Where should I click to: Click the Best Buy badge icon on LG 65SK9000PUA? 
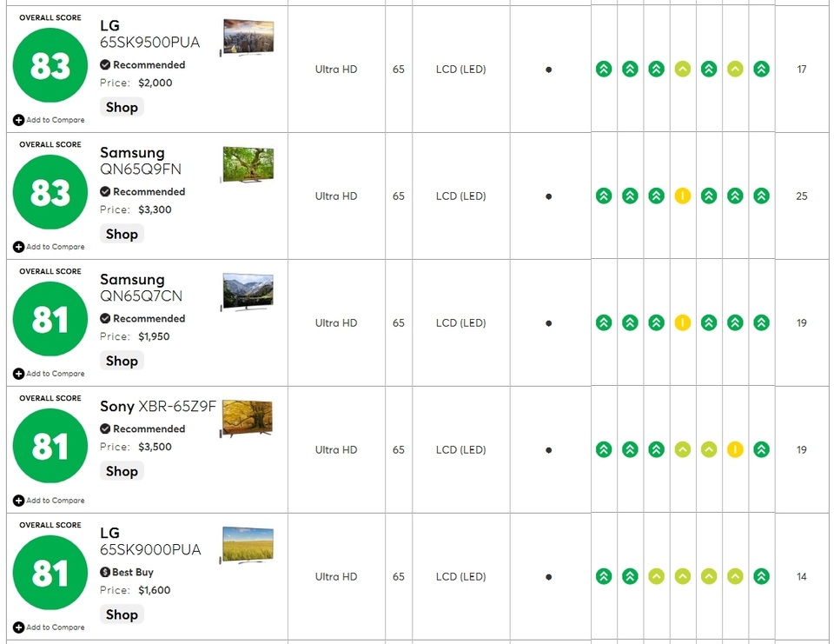pyautogui.click(x=105, y=573)
